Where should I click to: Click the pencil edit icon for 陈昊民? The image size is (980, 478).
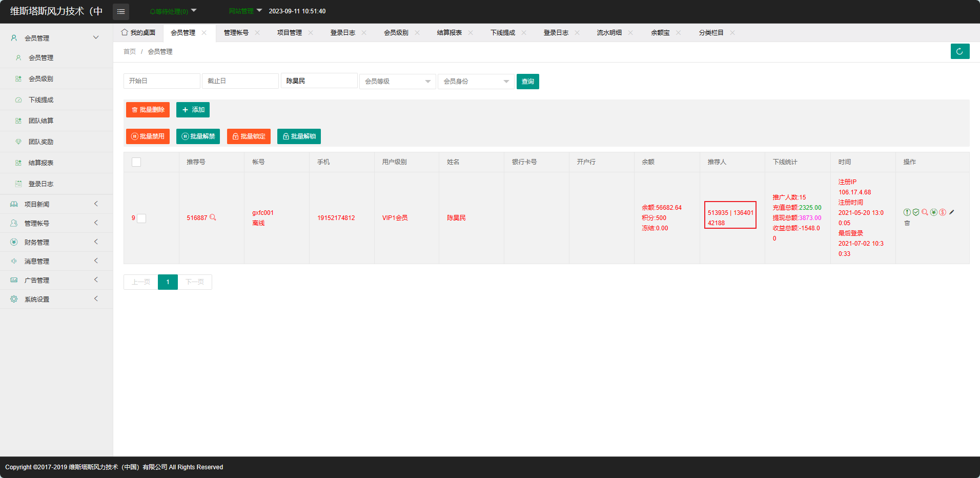(952, 212)
